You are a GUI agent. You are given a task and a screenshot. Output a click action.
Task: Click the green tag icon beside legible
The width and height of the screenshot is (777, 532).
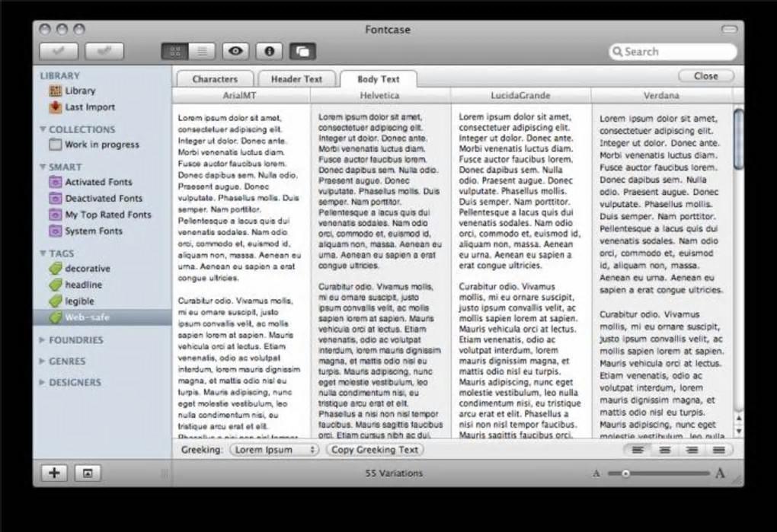pos(56,301)
